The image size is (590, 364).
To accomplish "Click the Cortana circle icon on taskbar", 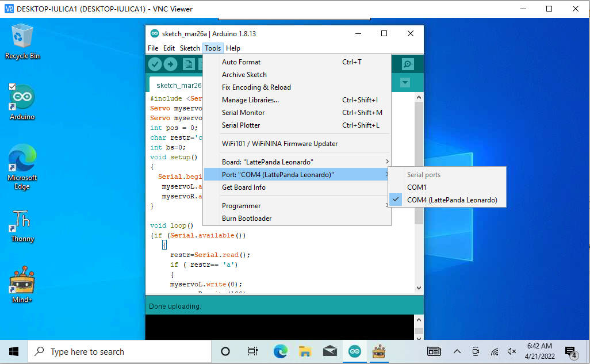I will [225, 351].
